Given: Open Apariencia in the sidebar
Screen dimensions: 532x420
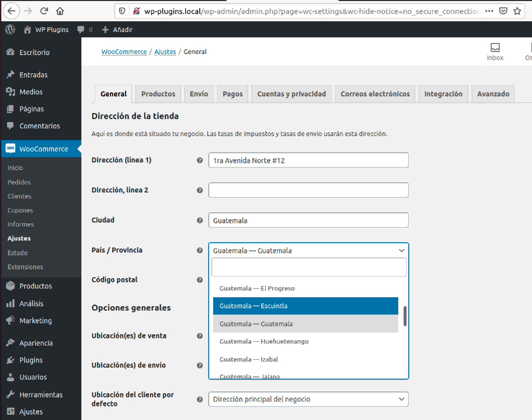Looking at the screenshot, I should tap(41, 343).
